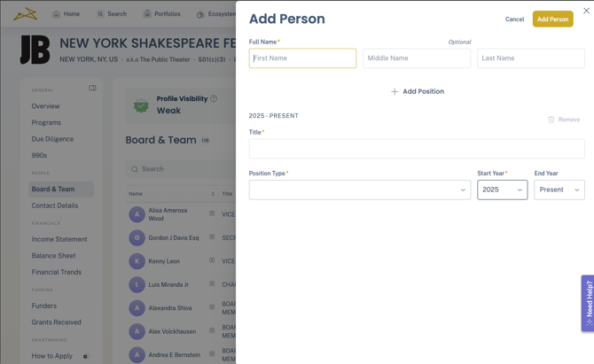Click the Need Help side widget
The image size is (594, 364).
[588, 303]
